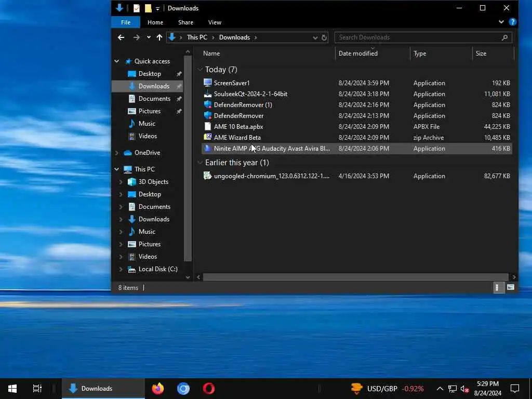This screenshot has width=532, height=399.
Task: Click the 8/24/2024 3:59 PM date cell
Action: (364, 83)
